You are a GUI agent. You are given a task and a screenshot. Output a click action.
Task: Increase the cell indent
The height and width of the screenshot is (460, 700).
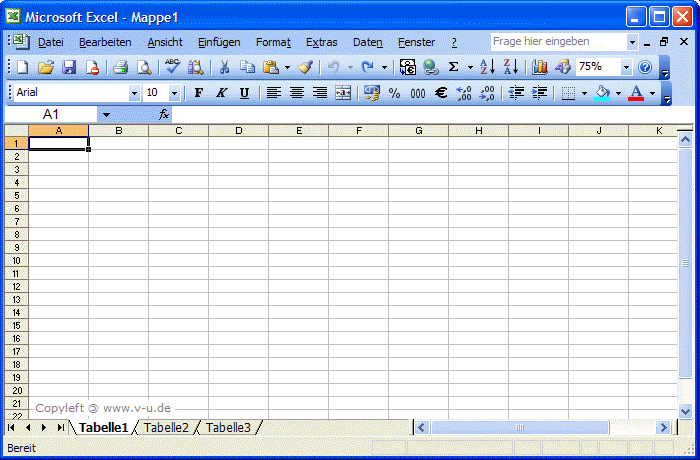click(x=539, y=93)
